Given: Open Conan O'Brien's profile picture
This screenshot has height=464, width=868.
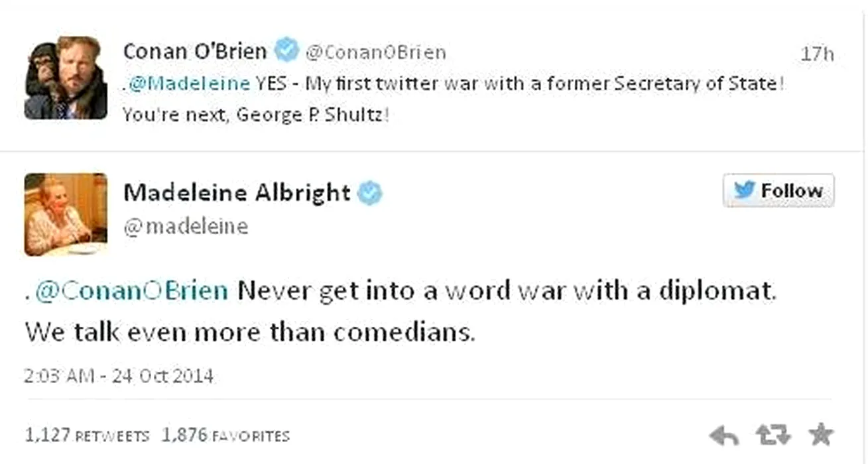Looking at the screenshot, I should (x=66, y=78).
